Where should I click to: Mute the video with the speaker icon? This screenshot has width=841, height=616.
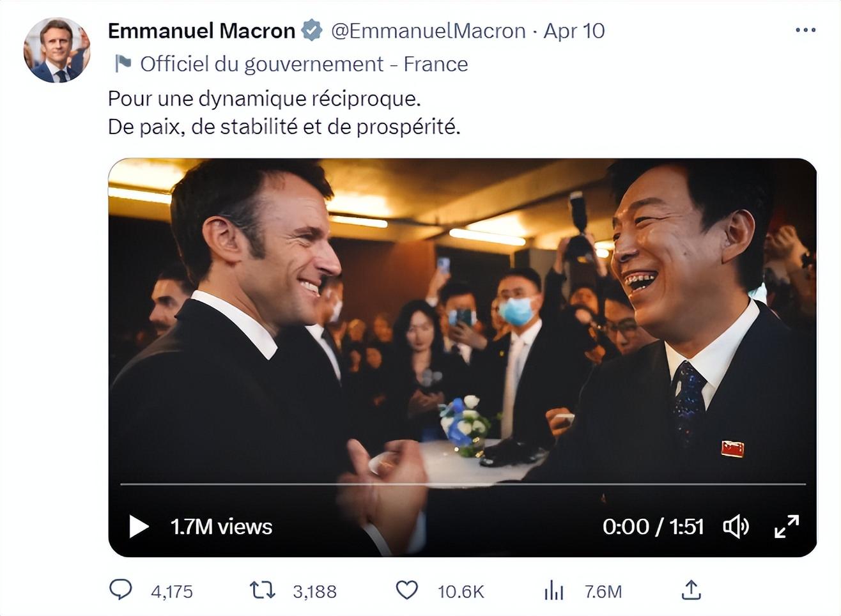(x=736, y=527)
